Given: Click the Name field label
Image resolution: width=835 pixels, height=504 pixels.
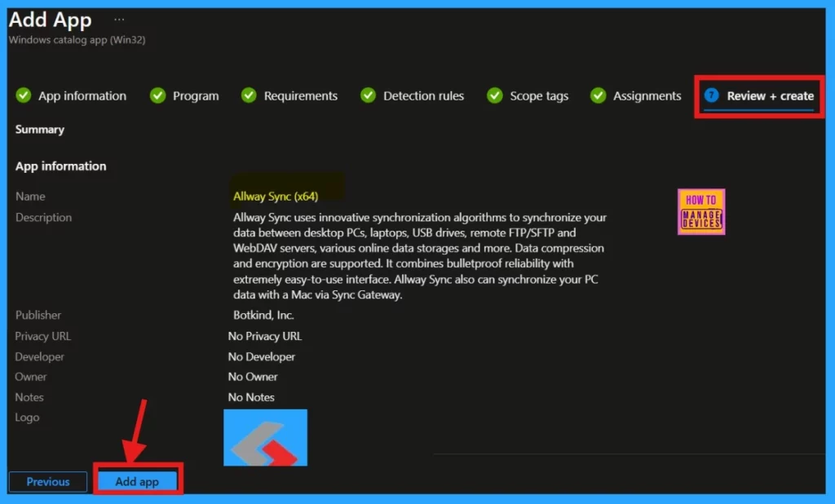Looking at the screenshot, I should (x=30, y=196).
